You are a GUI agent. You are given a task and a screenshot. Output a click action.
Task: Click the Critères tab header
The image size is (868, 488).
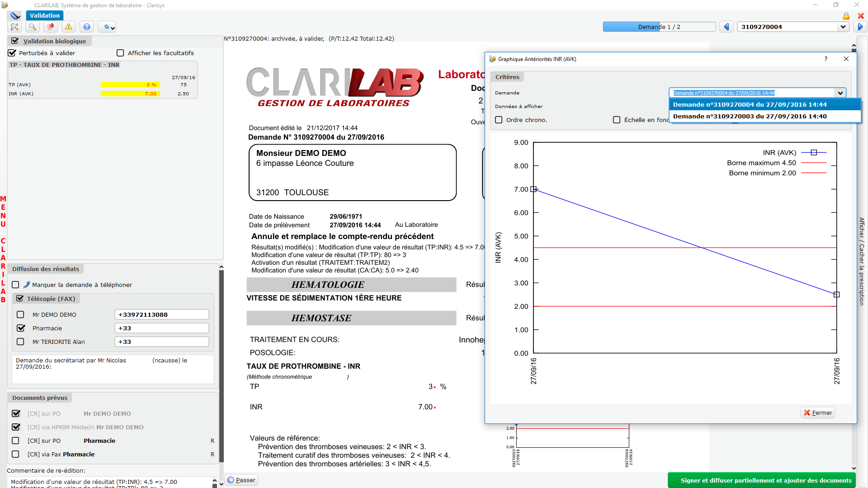pyautogui.click(x=507, y=77)
